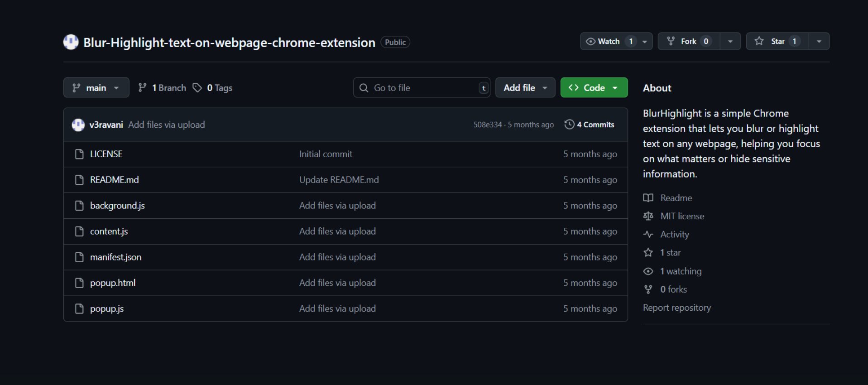Click the Report repository link
Image resolution: width=868 pixels, height=385 pixels.
pos(676,308)
